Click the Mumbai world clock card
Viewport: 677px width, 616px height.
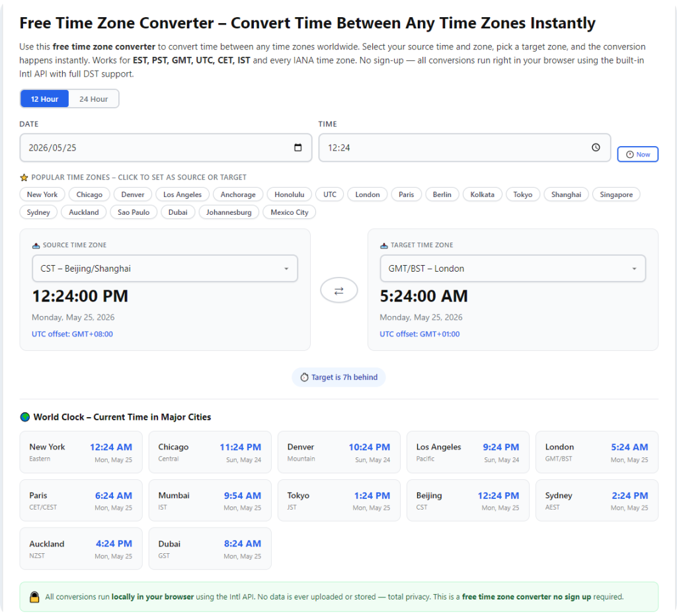pos(210,501)
